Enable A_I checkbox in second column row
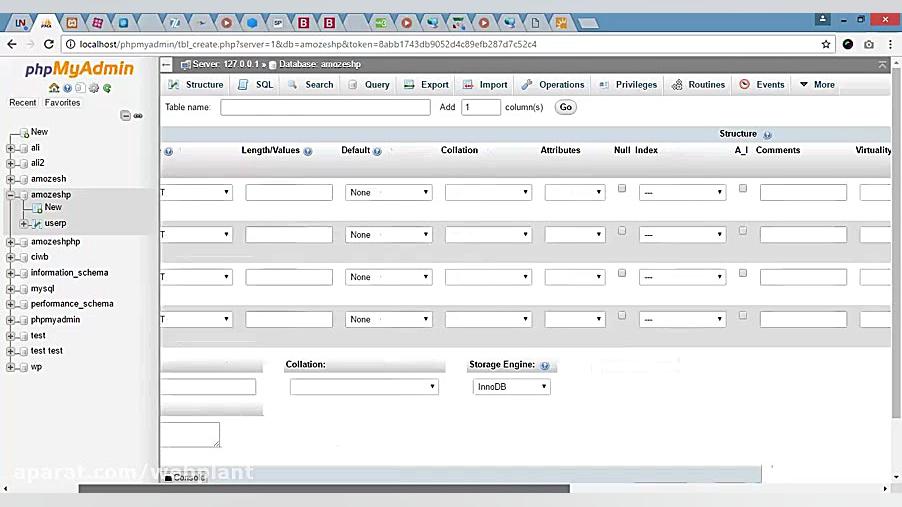Image resolution: width=902 pixels, height=507 pixels. tap(743, 231)
